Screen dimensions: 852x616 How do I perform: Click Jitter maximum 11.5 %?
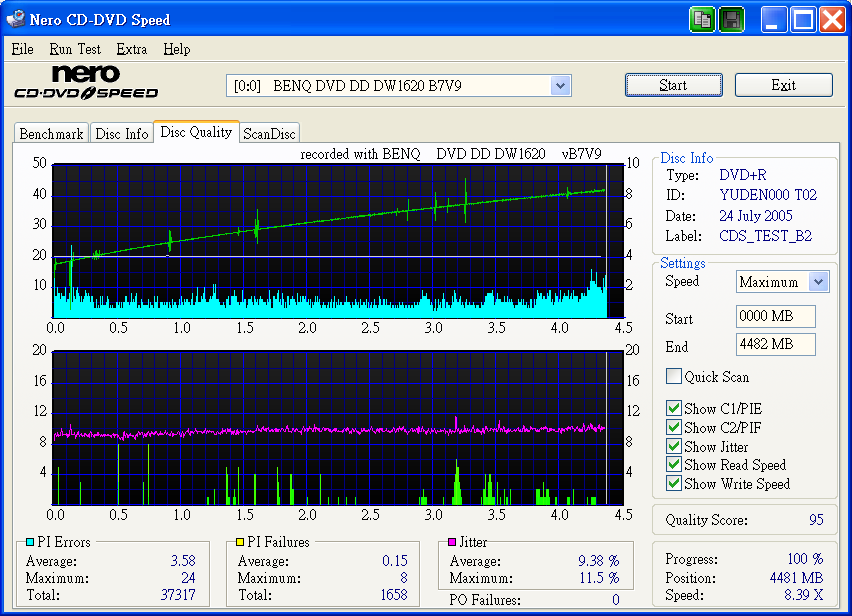(599, 577)
